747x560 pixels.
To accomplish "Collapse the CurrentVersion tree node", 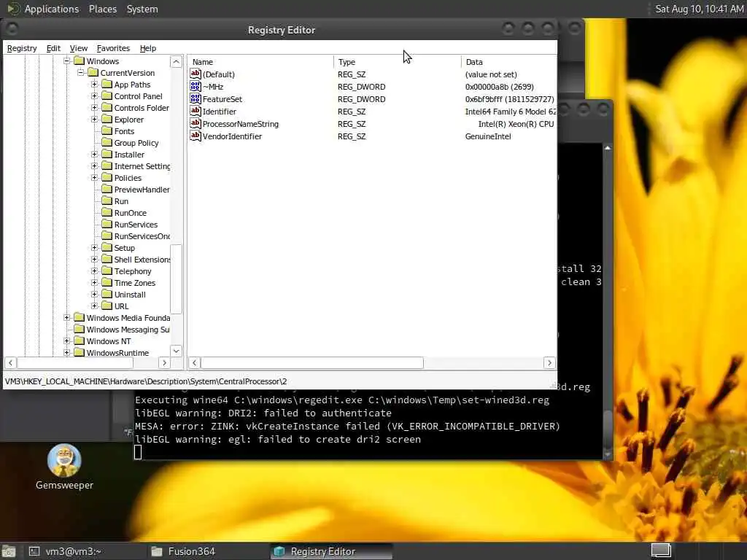I will click(x=80, y=73).
